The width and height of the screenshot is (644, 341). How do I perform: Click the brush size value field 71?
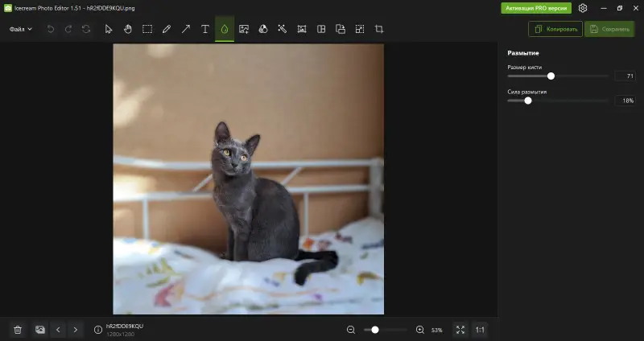click(625, 76)
